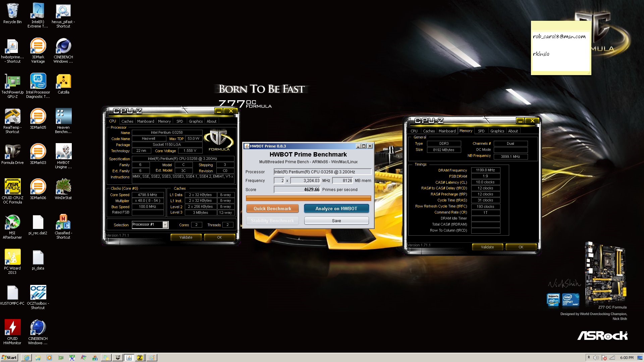Image resolution: width=644 pixels, height=362 pixels.
Task: Open the Recycle Bin desktop icon
Action: pos(12,14)
